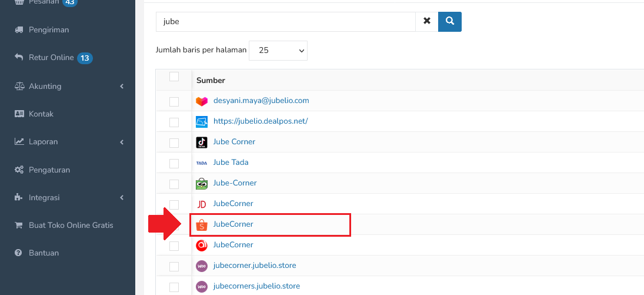
Task: Run search with the magnifier button
Action: (450, 21)
